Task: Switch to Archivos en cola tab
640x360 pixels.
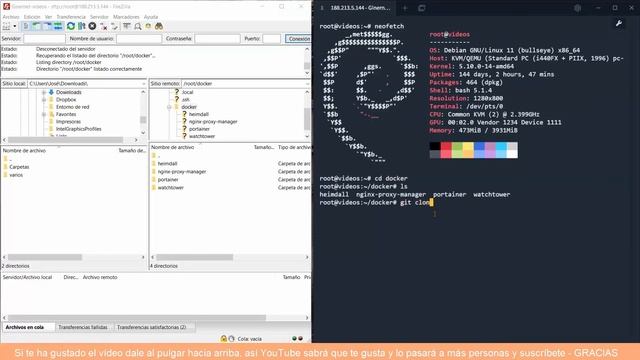Action: 24,327
